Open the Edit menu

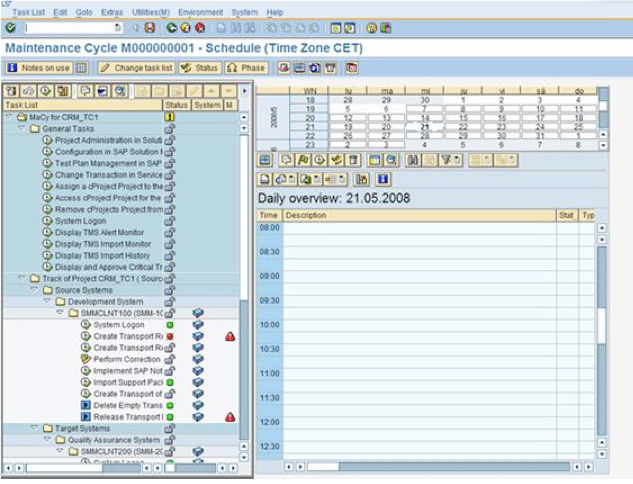pyautogui.click(x=60, y=13)
